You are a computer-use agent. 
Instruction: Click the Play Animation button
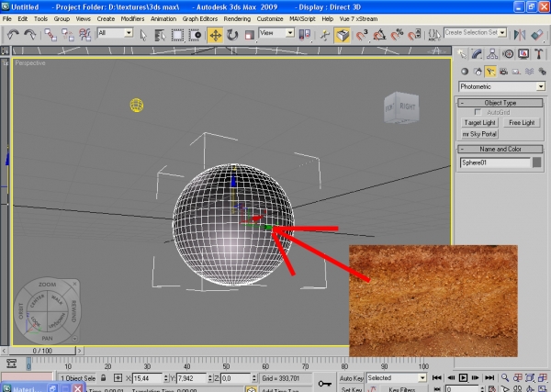[x=463, y=378]
